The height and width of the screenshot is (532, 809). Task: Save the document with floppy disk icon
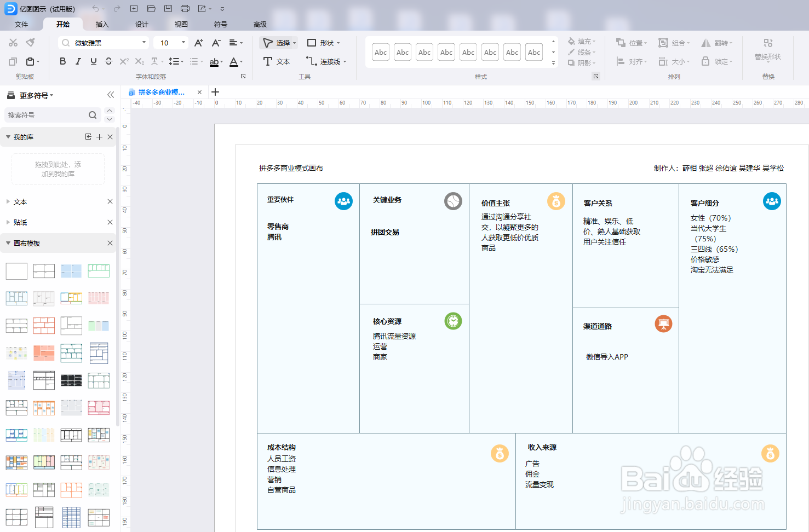(168, 9)
